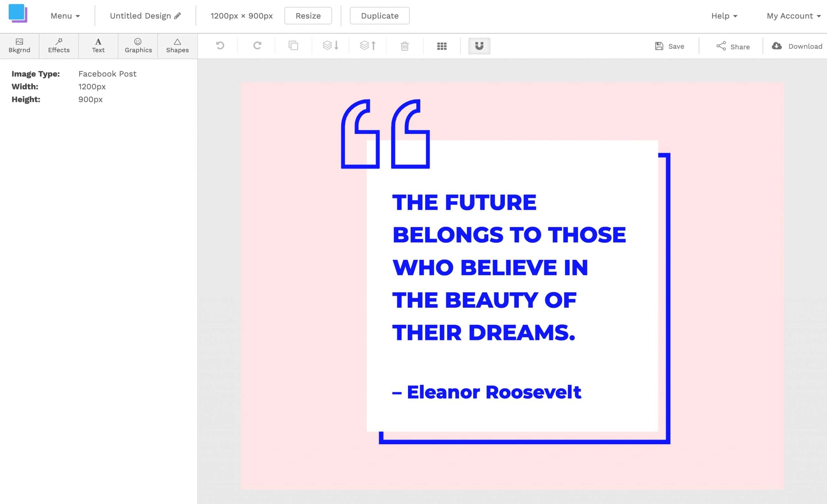
Task: Toggle the grid view icon
Action: [x=442, y=46]
